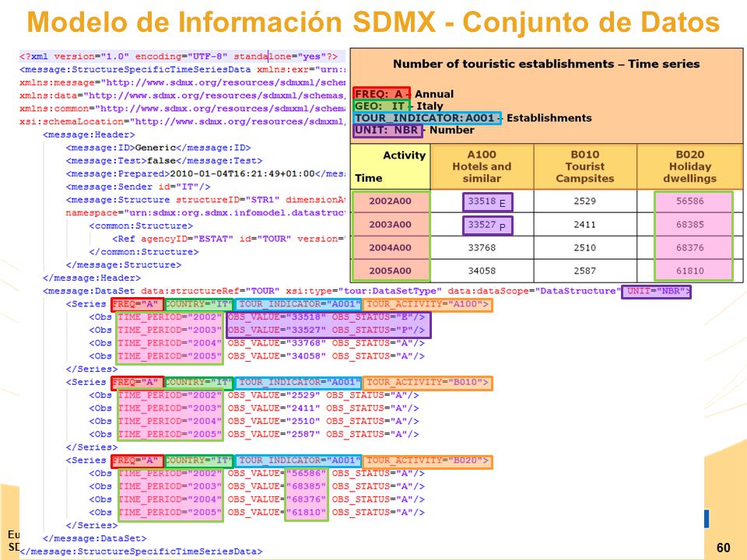Click 'OBS_VALUE="33518"' in the XML code
Image resolution: width=747 pixels, height=560 pixels.
click(277, 317)
